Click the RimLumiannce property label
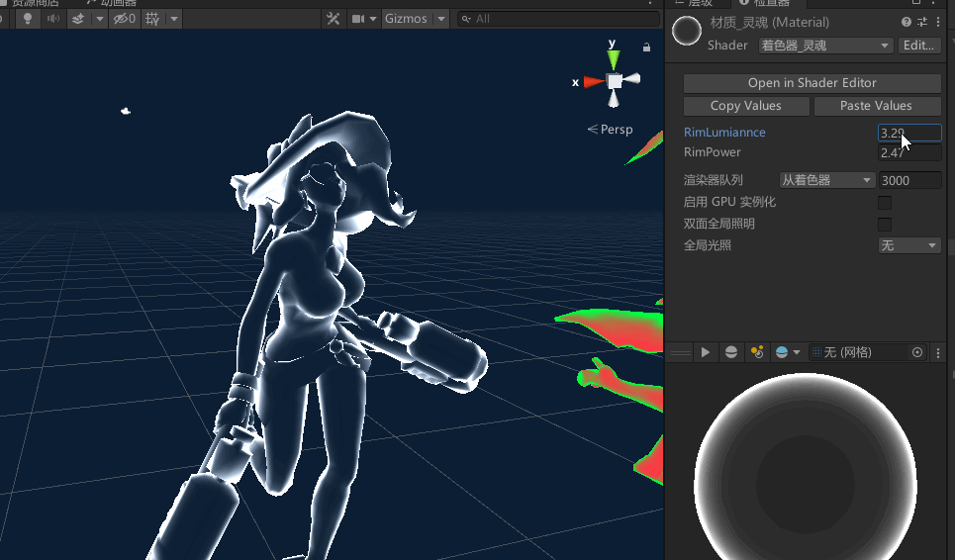This screenshot has width=955, height=560. pos(724,133)
